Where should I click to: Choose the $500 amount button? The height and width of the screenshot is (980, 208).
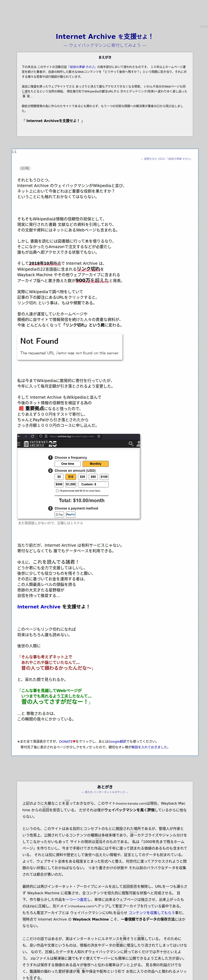[59, 484]
